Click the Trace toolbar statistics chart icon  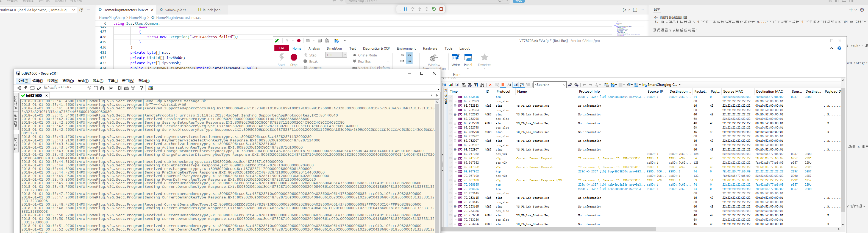pos(451,85)
